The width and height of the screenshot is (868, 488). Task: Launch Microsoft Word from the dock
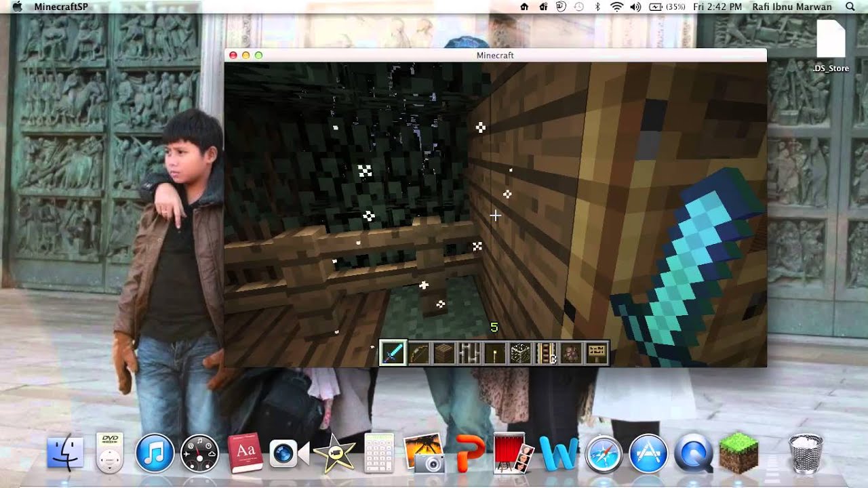coord(559,453)
